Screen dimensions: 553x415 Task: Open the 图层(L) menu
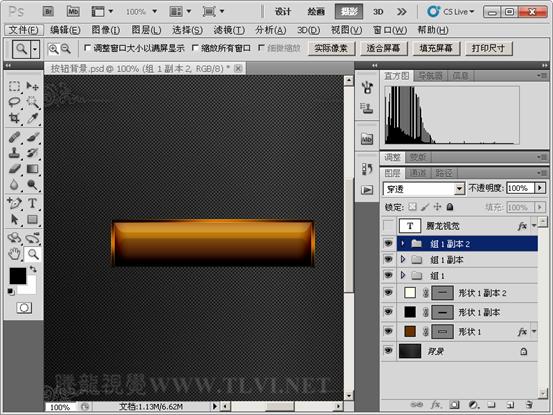[x=146, y=30]
